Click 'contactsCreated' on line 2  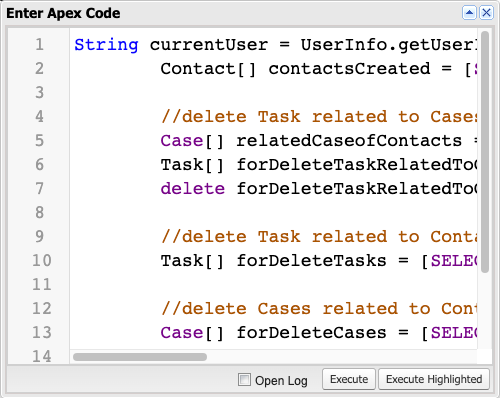pyautogui.click(x=349, y=69)
